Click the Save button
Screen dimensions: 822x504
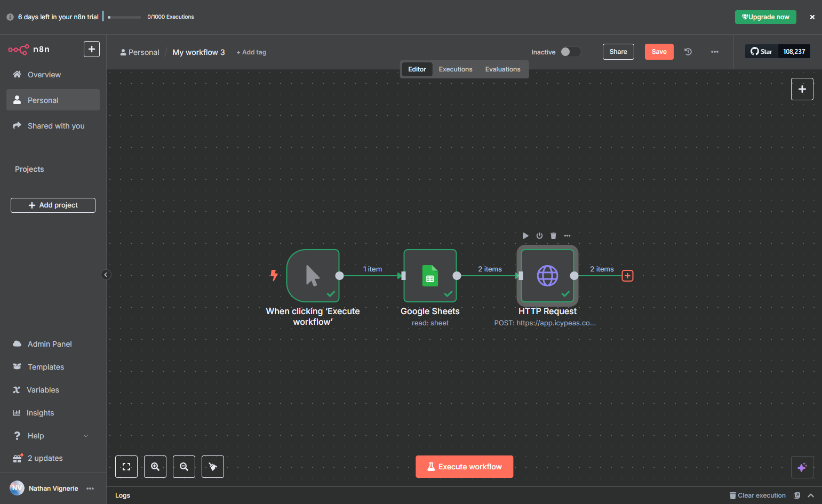click(659, 52)
